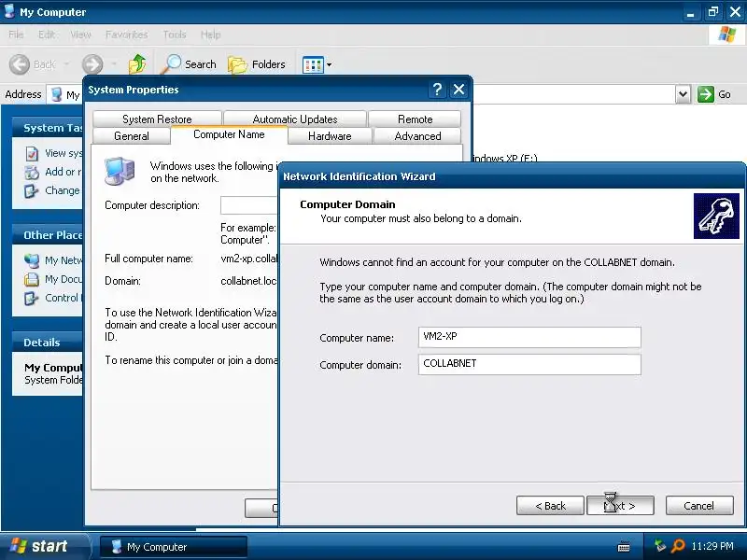Toggle the Folders pane button
The width and height of the screenshot is (747, 560).
pos(257,64)
